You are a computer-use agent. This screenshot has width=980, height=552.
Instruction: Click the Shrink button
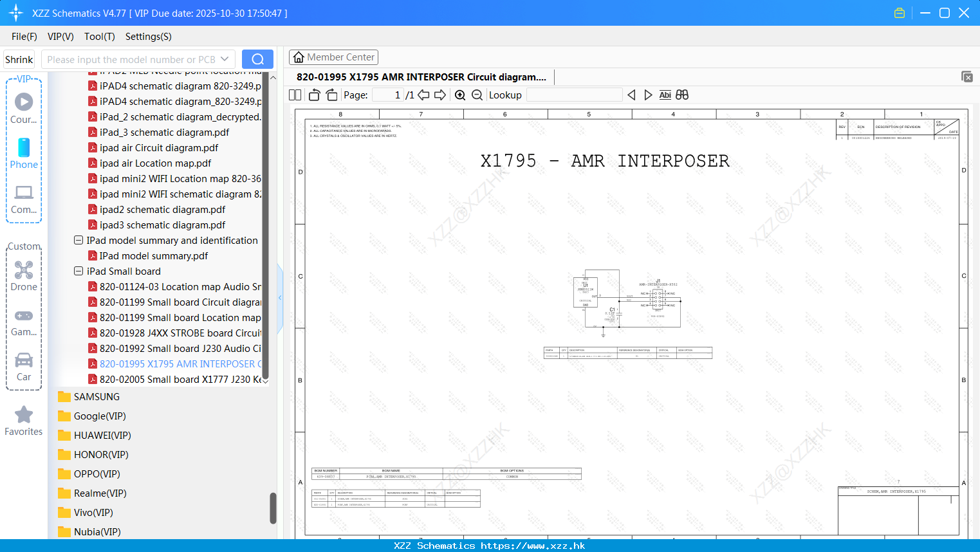(x=19, y=59)
